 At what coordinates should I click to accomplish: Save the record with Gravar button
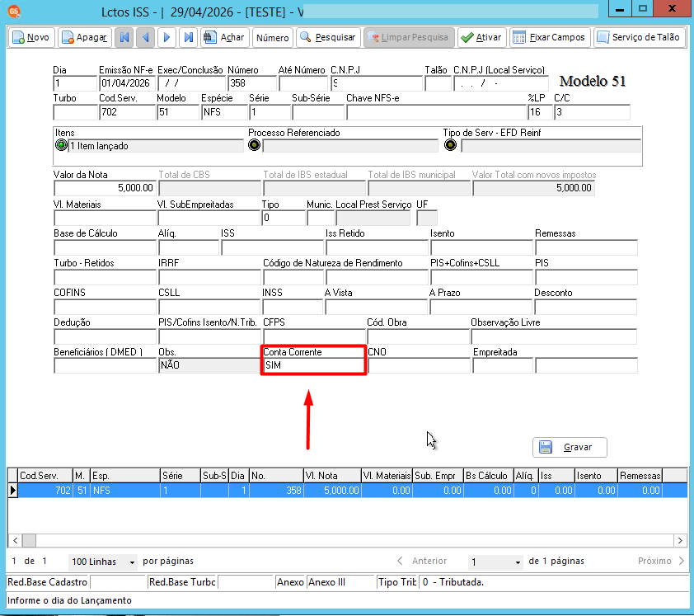point(570,447)
